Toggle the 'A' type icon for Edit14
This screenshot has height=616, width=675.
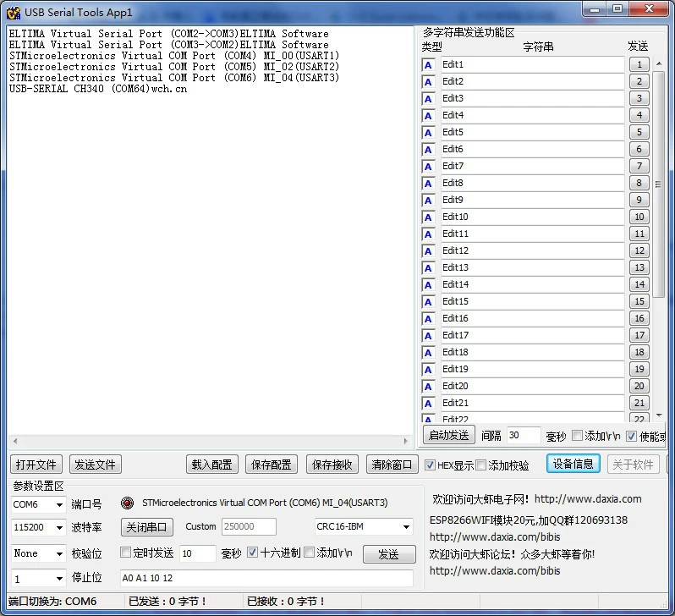pos(428,285)
